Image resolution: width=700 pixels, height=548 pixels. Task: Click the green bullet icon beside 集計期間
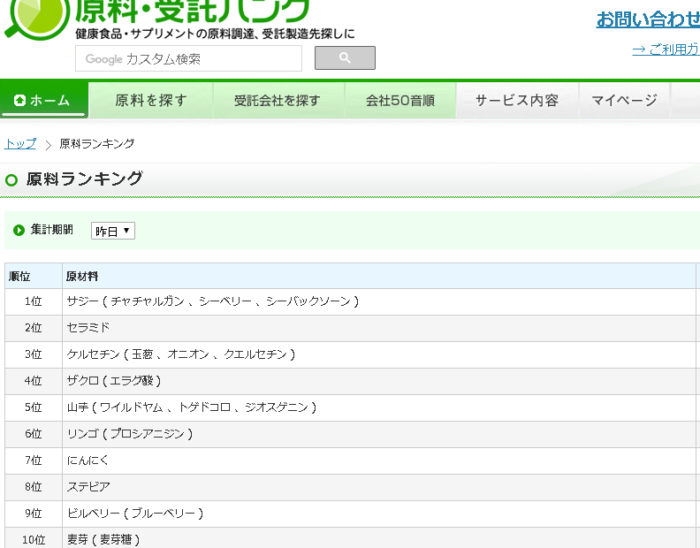coord(18,230)
